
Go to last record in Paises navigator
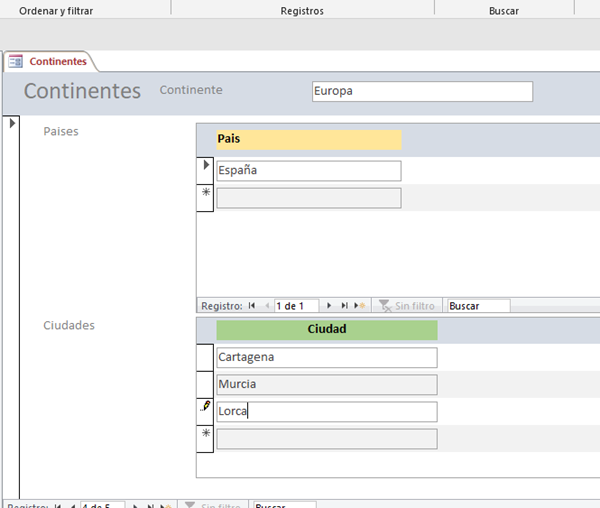point(344,306)
